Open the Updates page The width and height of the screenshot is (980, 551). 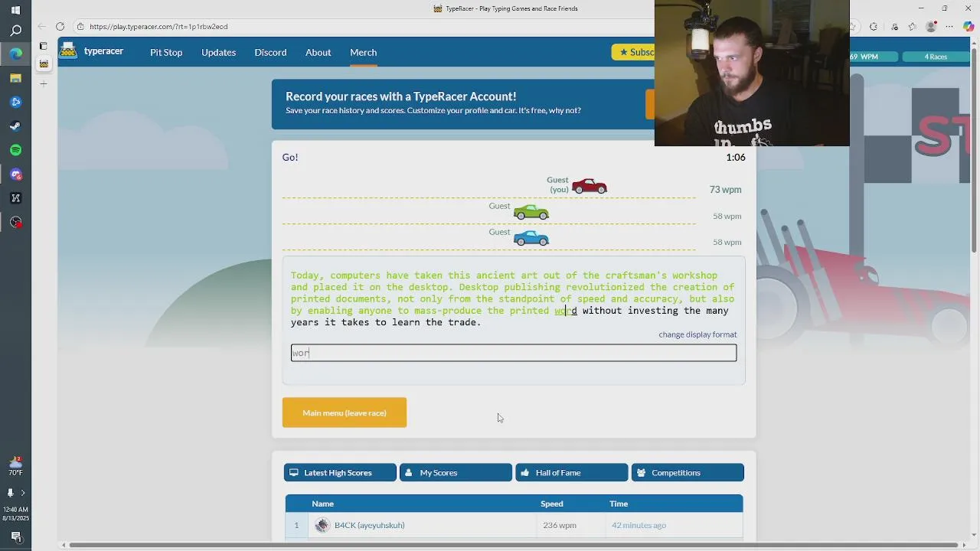(x=218, y=52)
